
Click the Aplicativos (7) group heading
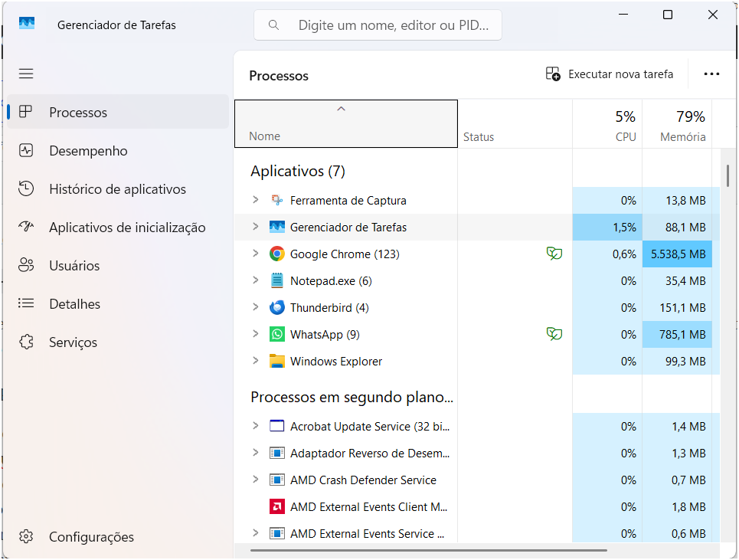(x=298, y=171)
